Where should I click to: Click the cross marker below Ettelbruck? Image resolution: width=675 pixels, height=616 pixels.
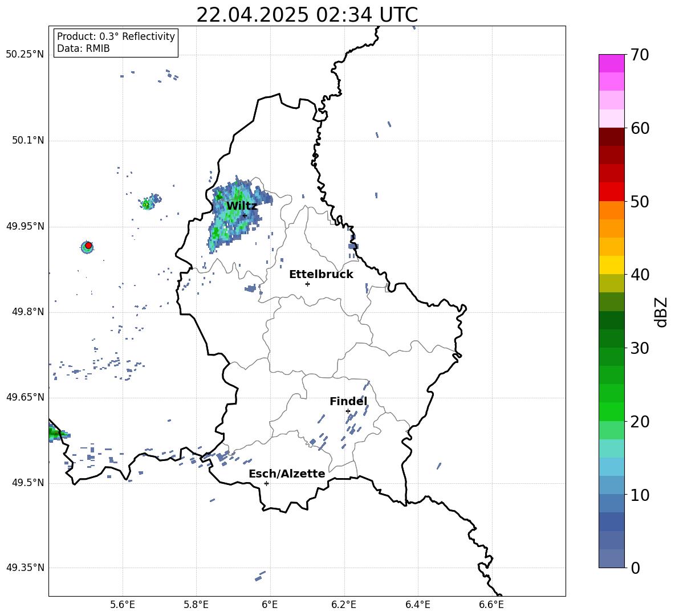307,284
